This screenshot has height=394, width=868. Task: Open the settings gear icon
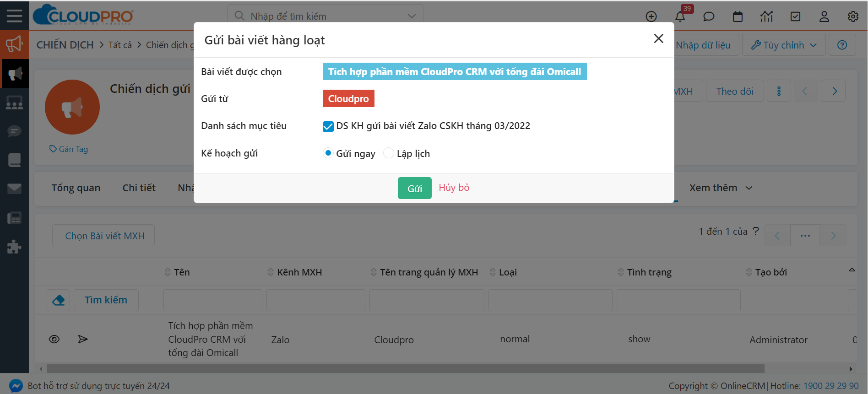(853, 16)
